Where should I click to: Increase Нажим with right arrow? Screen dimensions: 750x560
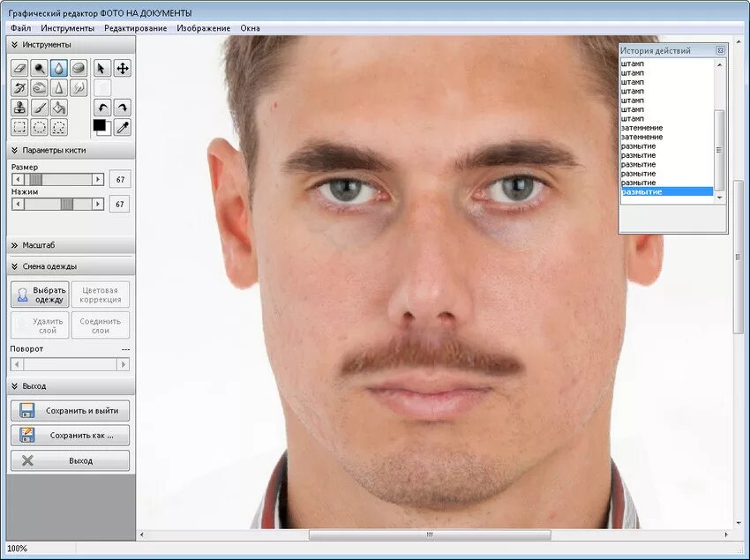click(x=98, y=205)
